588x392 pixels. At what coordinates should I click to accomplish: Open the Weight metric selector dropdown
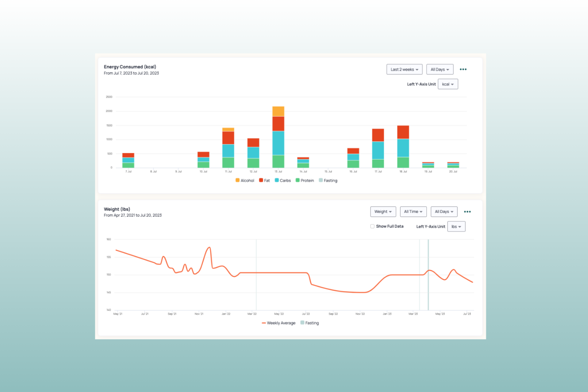tap(383, 211)
